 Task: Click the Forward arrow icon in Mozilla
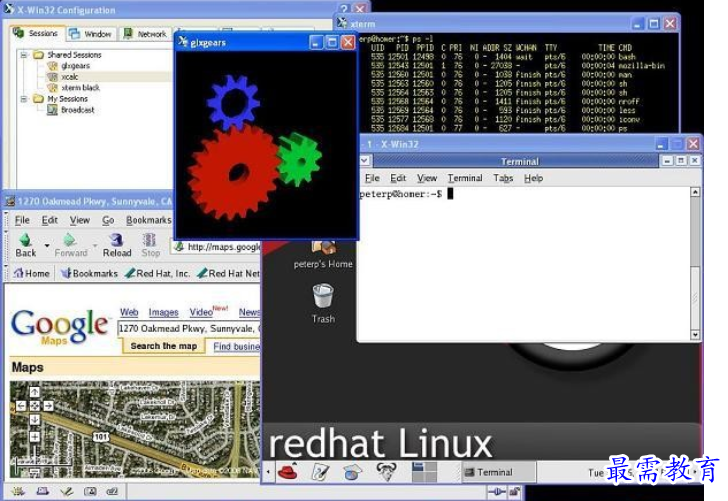[70, 240]
